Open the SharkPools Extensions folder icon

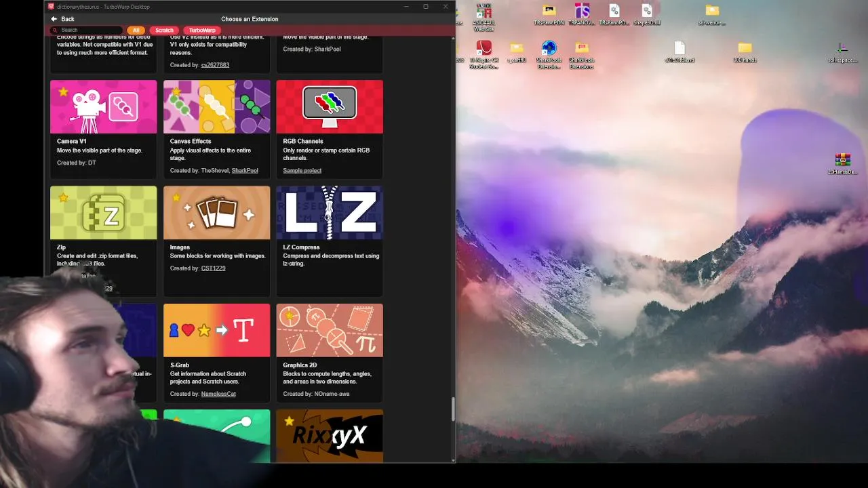tap(581, 55)
